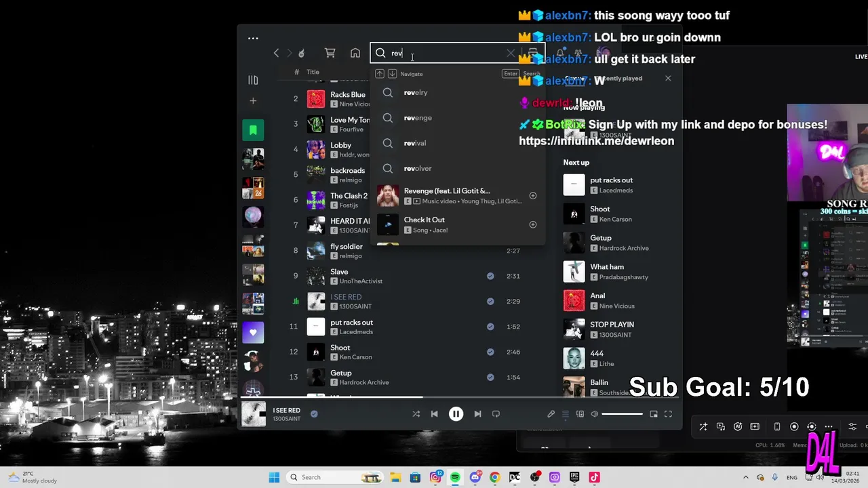Pause the current song

(x=456, y=414)
